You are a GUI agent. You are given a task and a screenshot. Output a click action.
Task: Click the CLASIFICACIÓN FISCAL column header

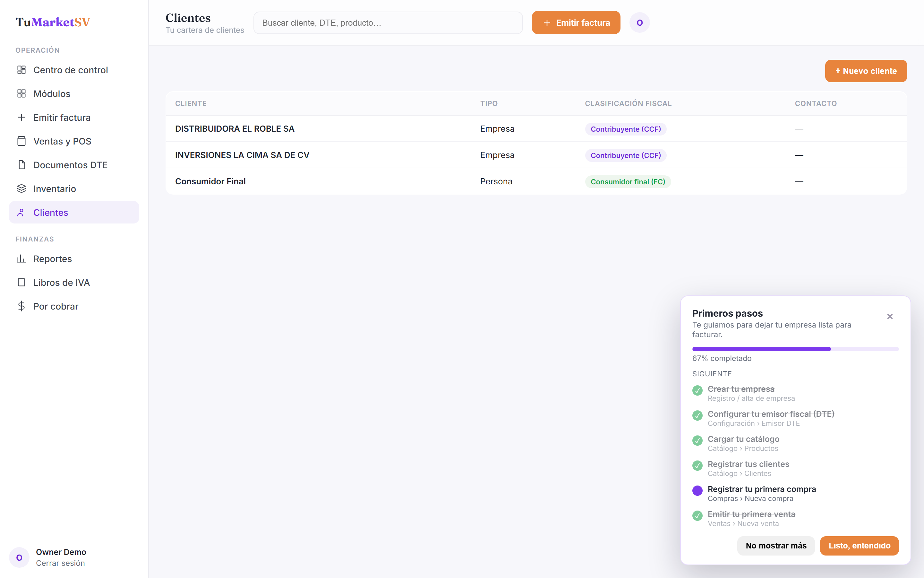(628, 104)
